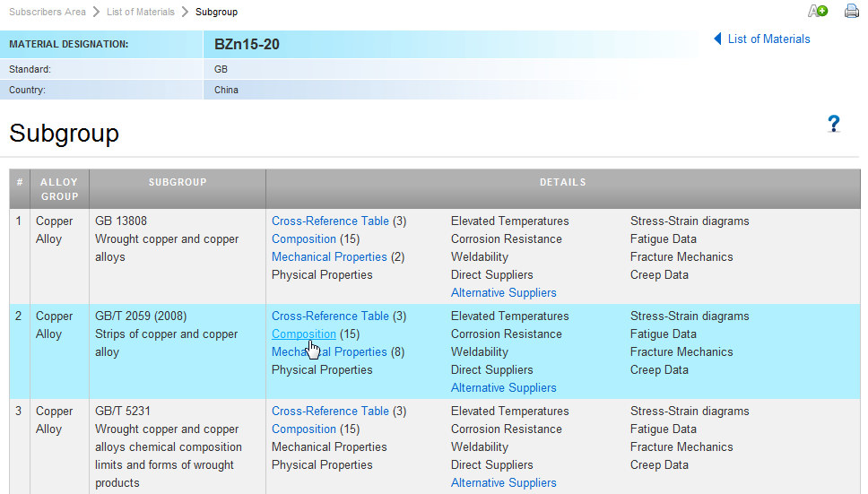This screenshot has height=494, width=868.
Task: Open Composition for GB/T 2059 strips
Action: coord(303,334)
